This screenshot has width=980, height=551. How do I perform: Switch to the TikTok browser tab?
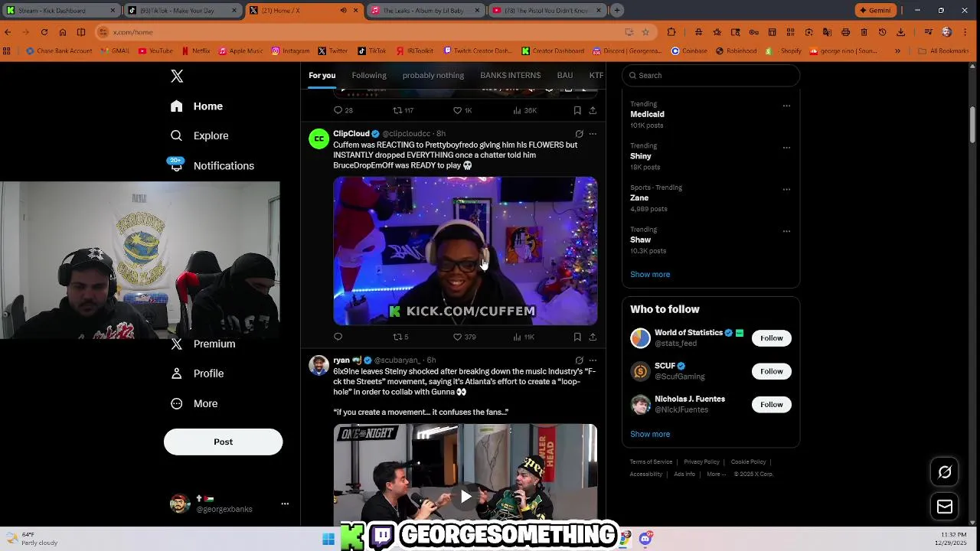click(181, 11)
